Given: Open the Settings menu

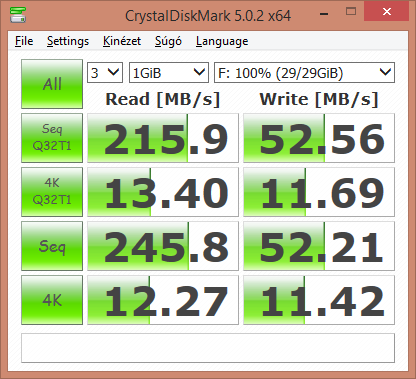Looking at the screenshot, I should point(68,41).
